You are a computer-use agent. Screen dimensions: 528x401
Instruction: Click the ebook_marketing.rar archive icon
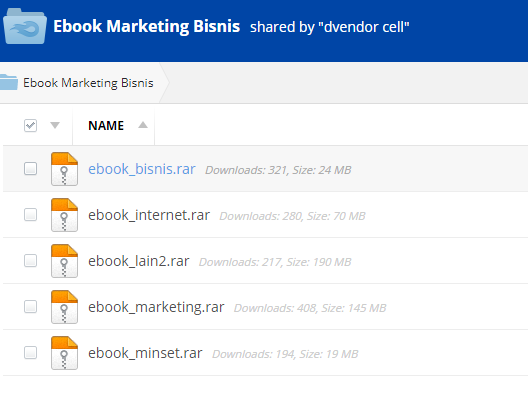tap(64, 307)
